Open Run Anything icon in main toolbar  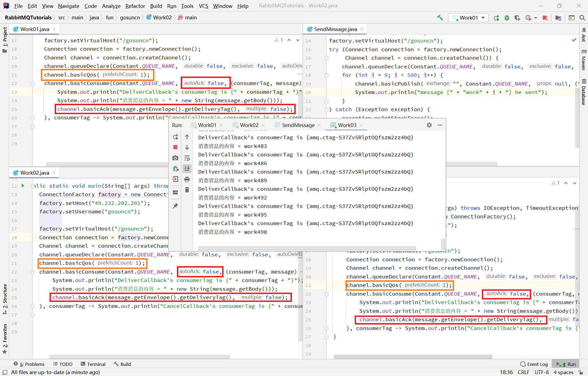(x=572, y=18)
